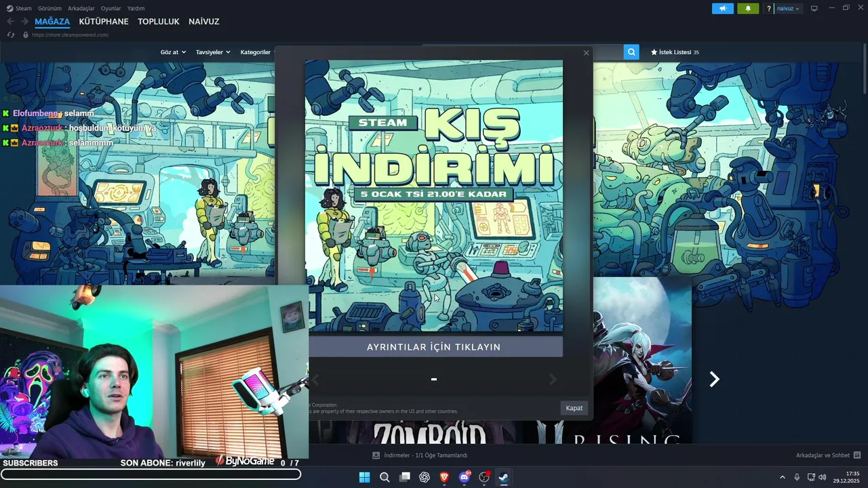Image resolution: width=868 pixels, height=488 pixels.
Task: Click the downloads icon in bottom bar
Action: [376, 455]
